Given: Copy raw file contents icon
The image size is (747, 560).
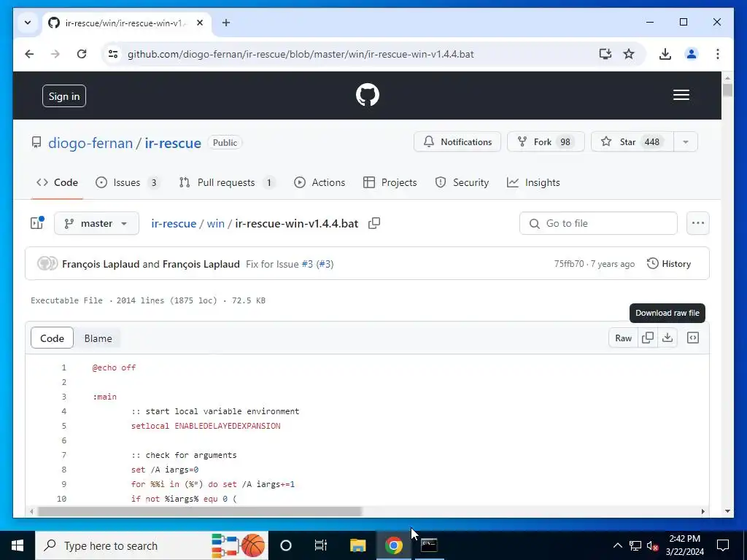Looking at the screenshot, I should [x=648, y=338].
